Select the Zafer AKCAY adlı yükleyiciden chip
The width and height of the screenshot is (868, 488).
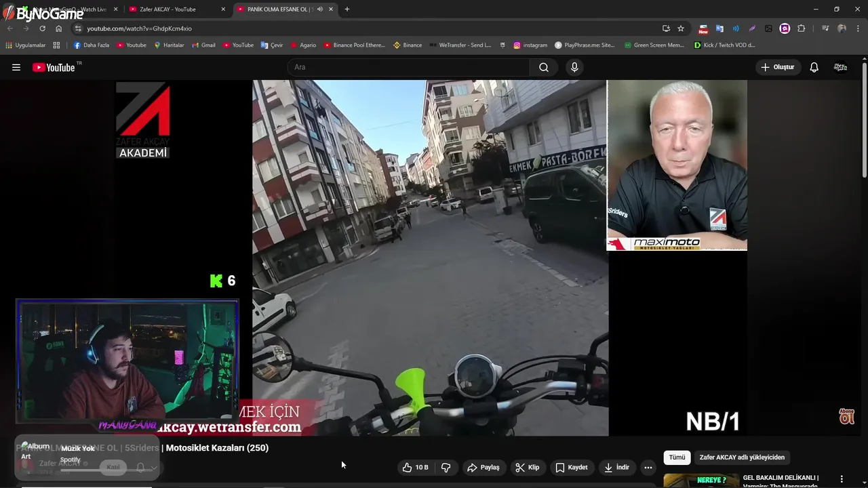pyautogui.click(x=742, y=457)
